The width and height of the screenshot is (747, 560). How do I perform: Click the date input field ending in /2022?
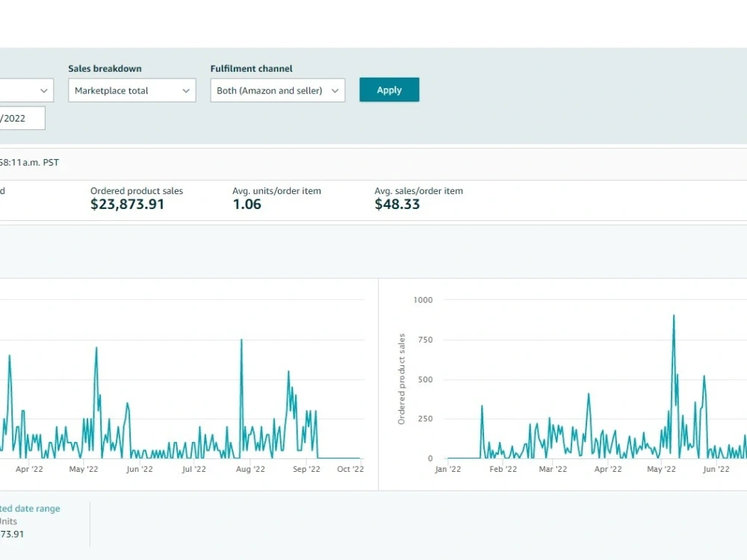point(22,118)
